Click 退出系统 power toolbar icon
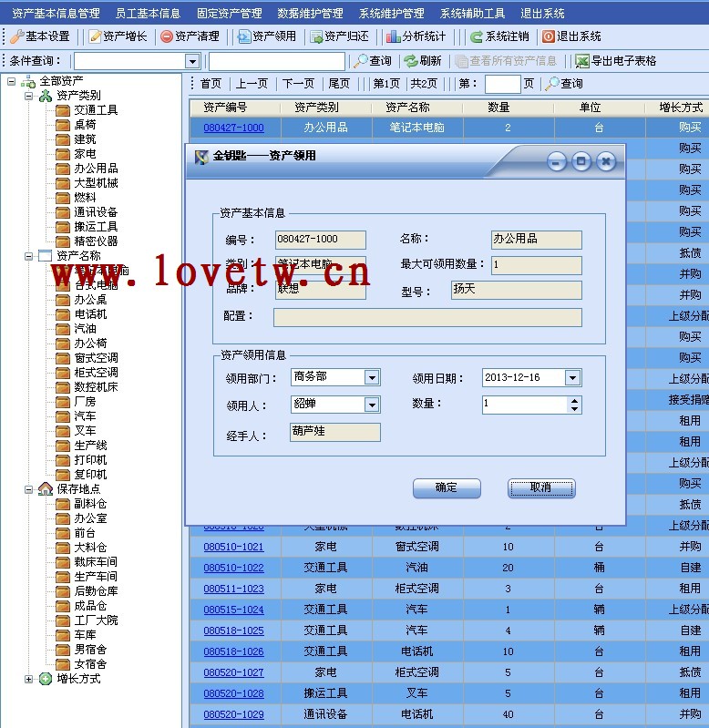This screenshot has height=728, width=709. [x=549, y=36]
